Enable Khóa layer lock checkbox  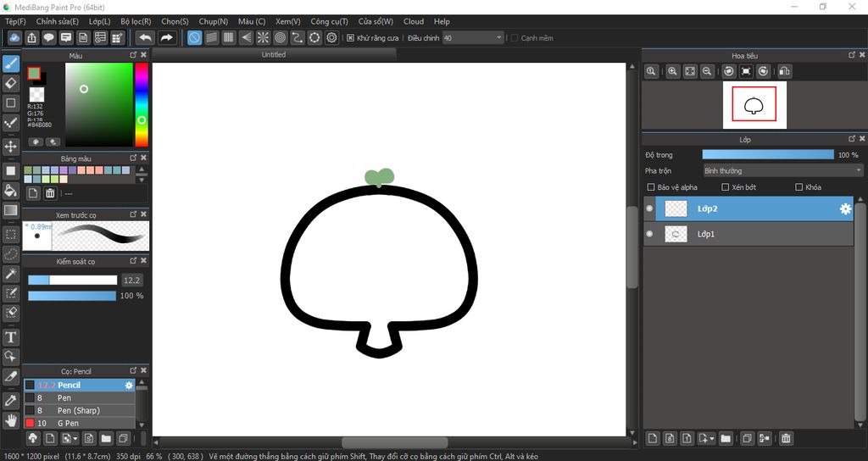click(x=798, y=187)
